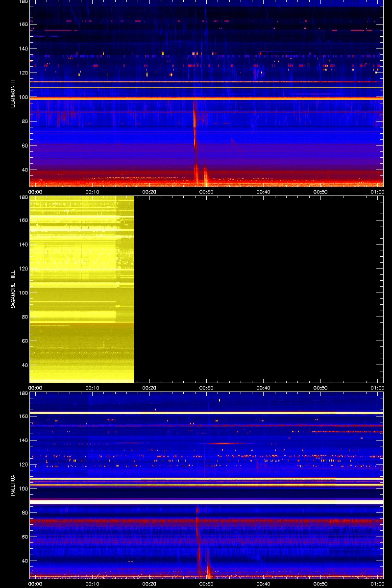Click the 00:20 time label under Sagamore Hill panel
The width and height of the screenshot is (392, 588).
tap(149, 388)
